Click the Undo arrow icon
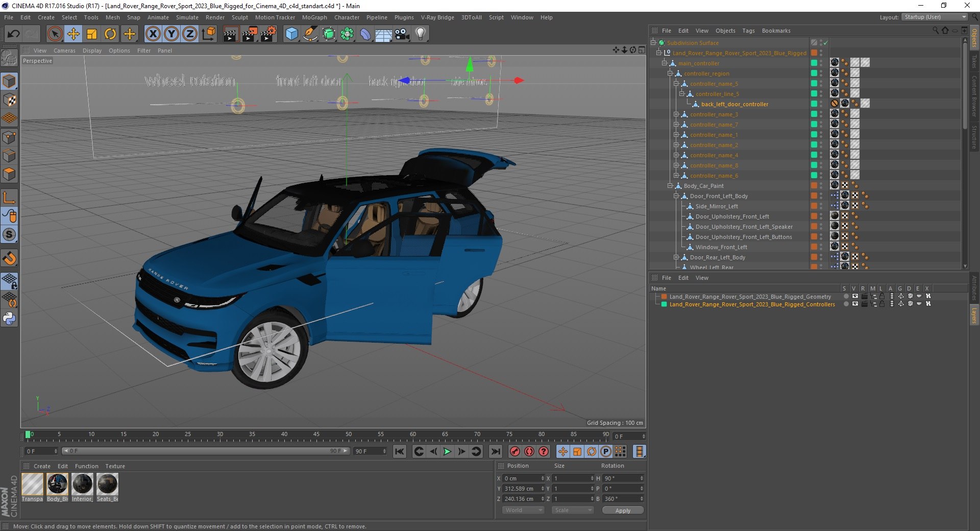Screen dimensions: 980x531 (x=13, y=34)
